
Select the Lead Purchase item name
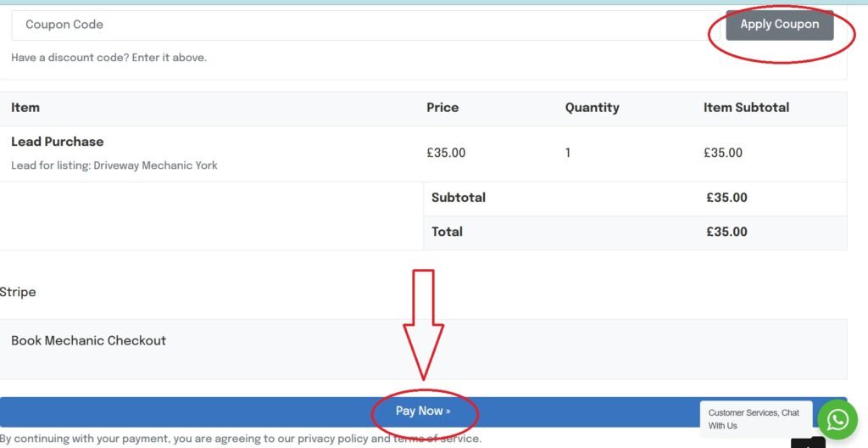[x=58, y=142]
